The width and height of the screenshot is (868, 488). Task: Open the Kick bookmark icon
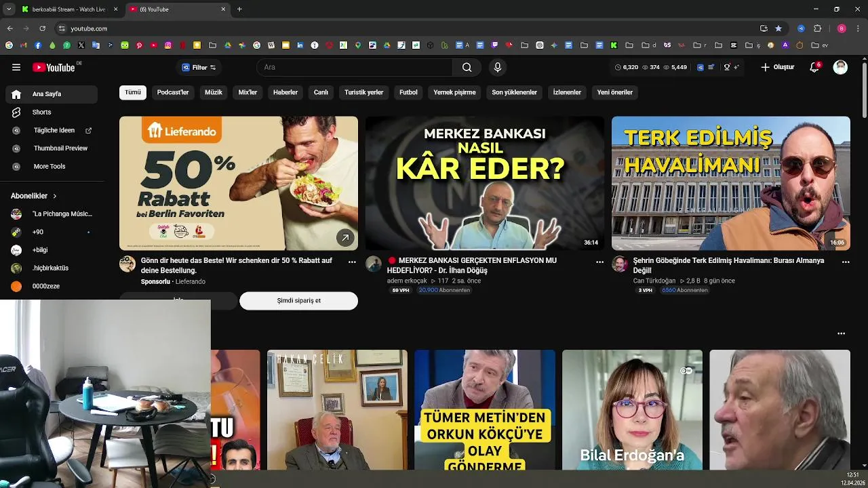(x=614, y=45)
